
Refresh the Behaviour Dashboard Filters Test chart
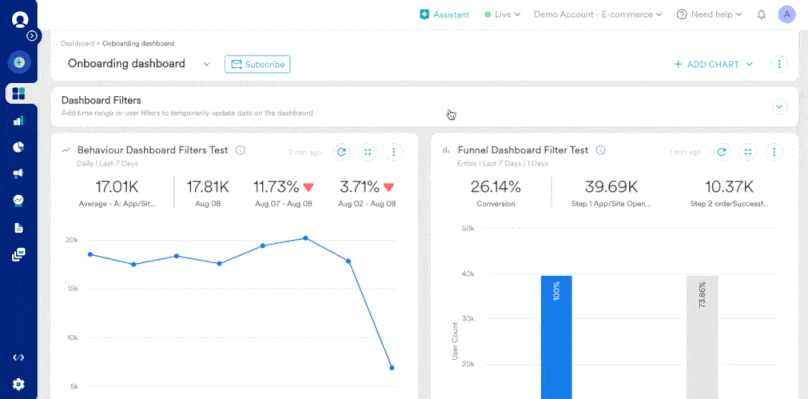point(341,152)
